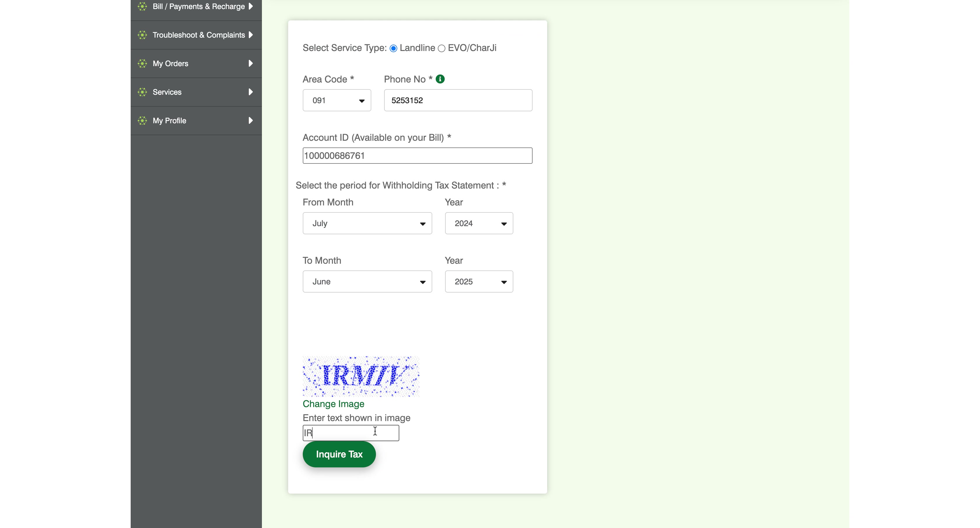Focus the Phone No input field
The height and width of the screenshot is (528, 980).
pos(458,100)
